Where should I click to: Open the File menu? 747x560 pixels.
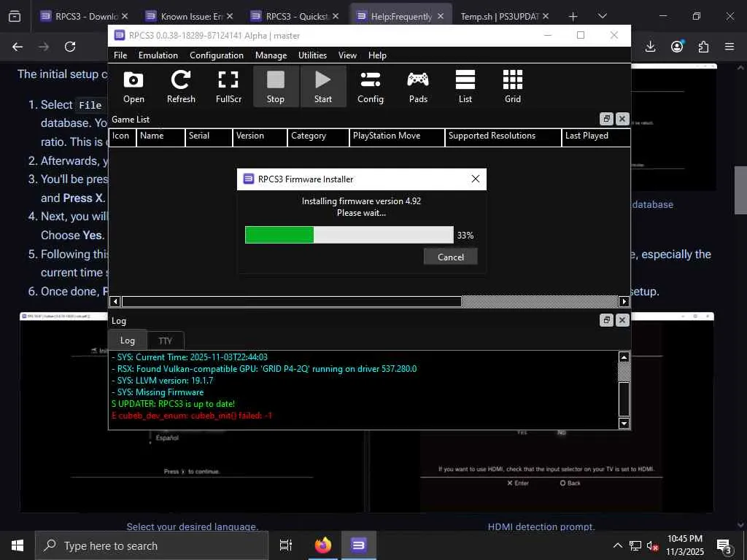tap(120, 55)
